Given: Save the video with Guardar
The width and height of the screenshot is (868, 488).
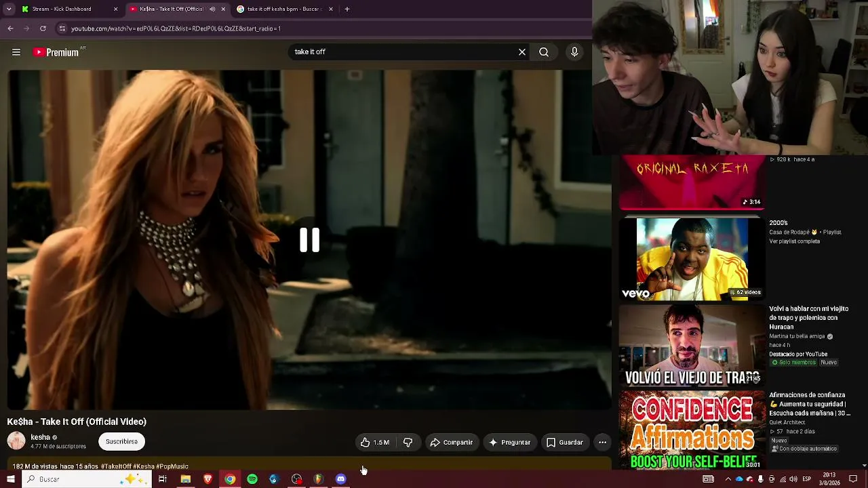Looking at the screenshot, I should point(565,443).
